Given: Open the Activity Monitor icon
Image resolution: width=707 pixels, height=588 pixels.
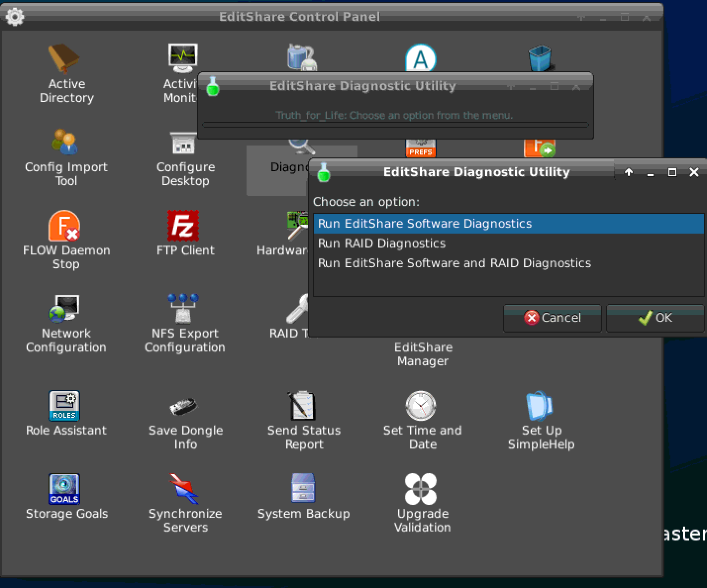Looking at the screenshot, I should (183, 58).
